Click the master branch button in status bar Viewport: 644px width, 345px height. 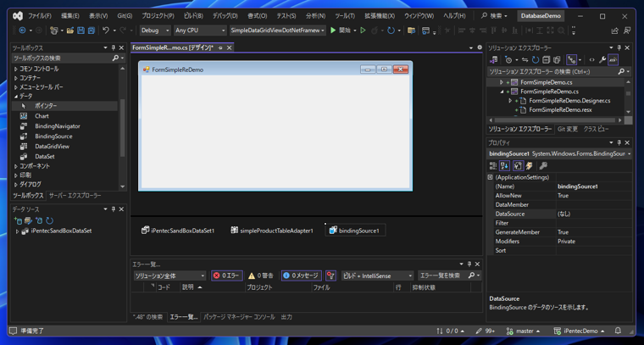pos(524,331)
